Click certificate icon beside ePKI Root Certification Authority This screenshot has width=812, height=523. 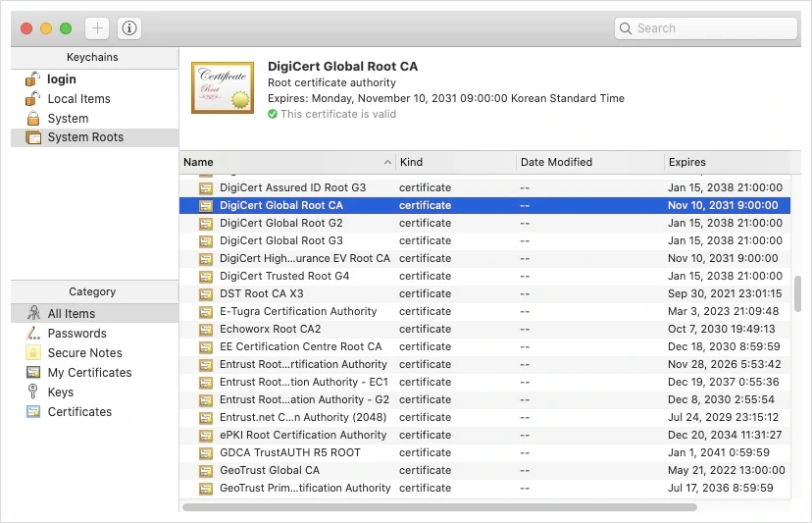pos(206,436)
